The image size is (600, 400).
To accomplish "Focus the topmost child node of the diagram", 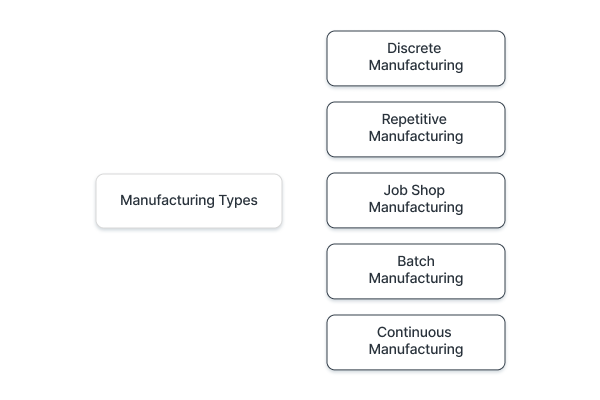I will tap(416, 58).
